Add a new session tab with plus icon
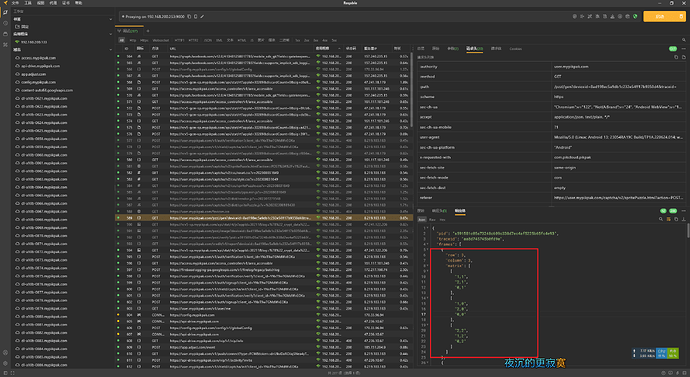690x377 pixels. coord(148,31)
